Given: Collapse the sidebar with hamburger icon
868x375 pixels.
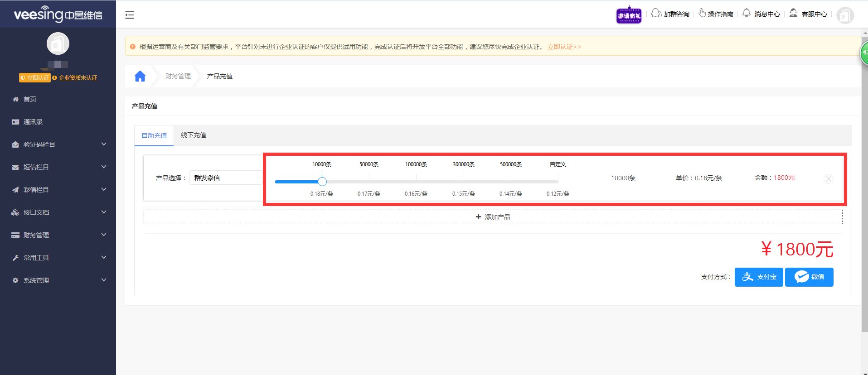Looking at the screenshot, I should pyautogui.click(x=130, y=15).
